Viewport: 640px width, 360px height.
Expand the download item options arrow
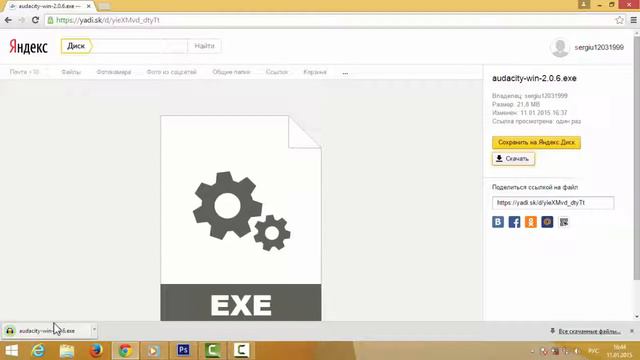[94, 330]
